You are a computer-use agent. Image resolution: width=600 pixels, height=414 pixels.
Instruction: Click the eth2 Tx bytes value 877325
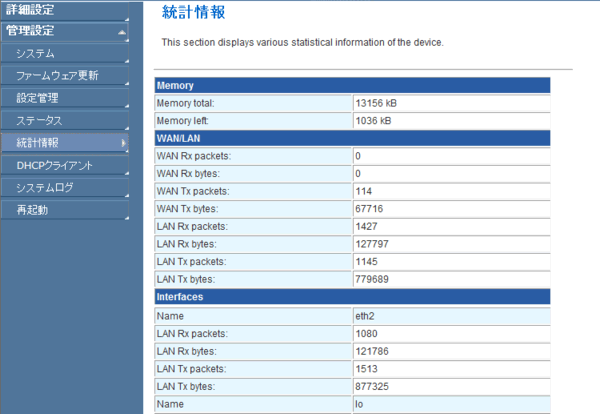[372, 386]
